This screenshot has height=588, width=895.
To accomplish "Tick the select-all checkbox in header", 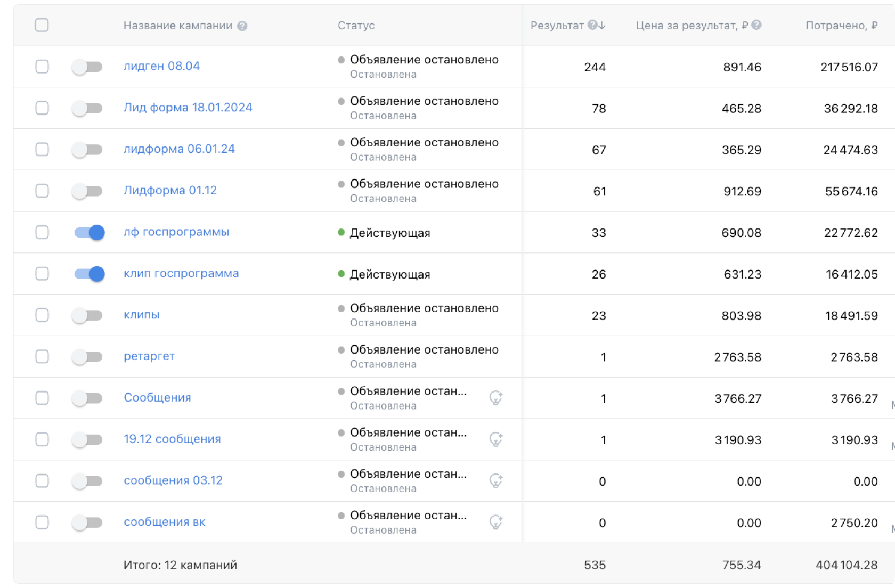I will (42, 25).
